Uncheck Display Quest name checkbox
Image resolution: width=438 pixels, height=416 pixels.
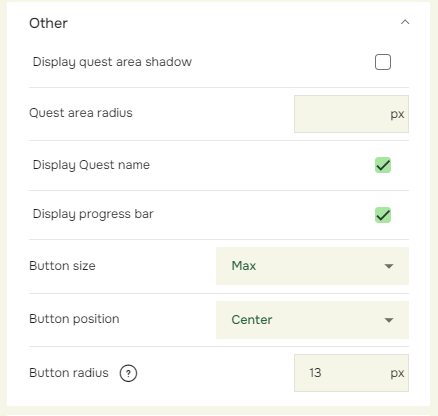[x=383, y=165]
